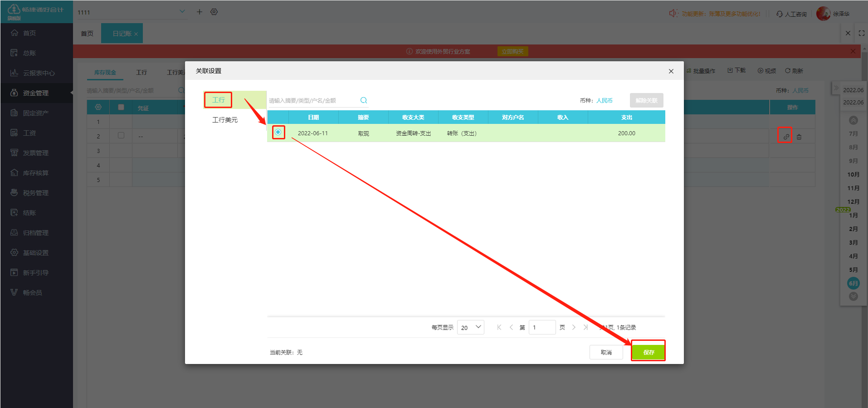Open the settings gear in top bar
Screen dimensions: 868x408
tap(214, 12)
